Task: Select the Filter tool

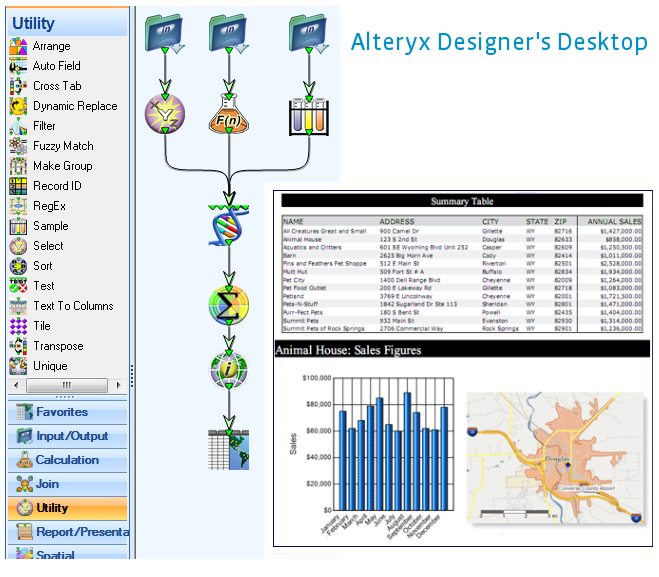Action: click(32, 126)
